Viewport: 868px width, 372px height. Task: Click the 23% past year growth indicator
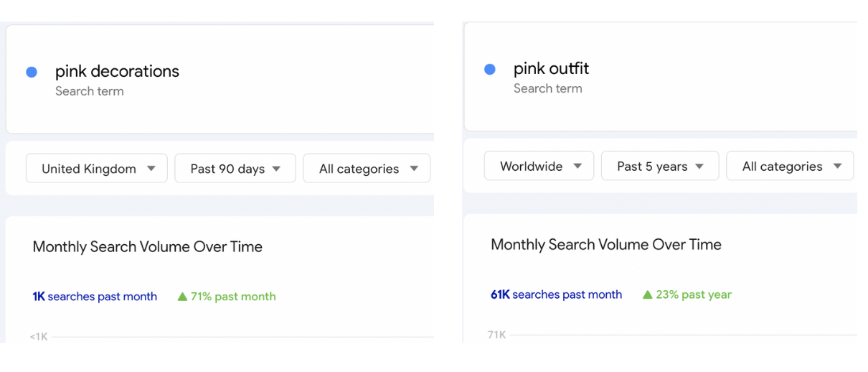(687, 294)
